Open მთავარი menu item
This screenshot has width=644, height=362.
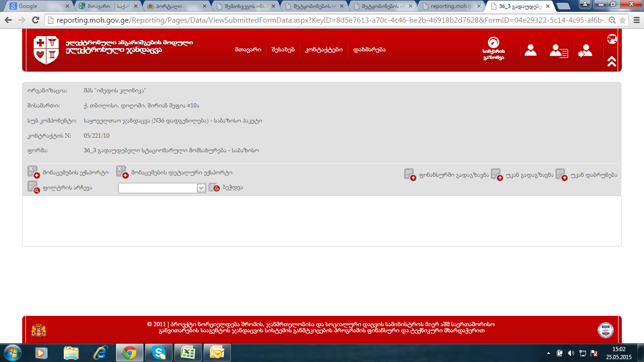coord(248,49)
